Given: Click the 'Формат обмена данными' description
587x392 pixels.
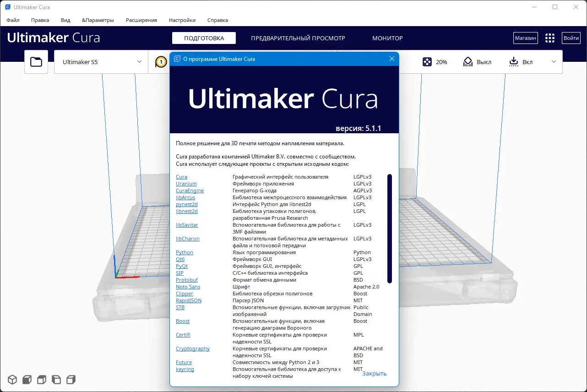Looking at the screenshot, I should 265,280.
